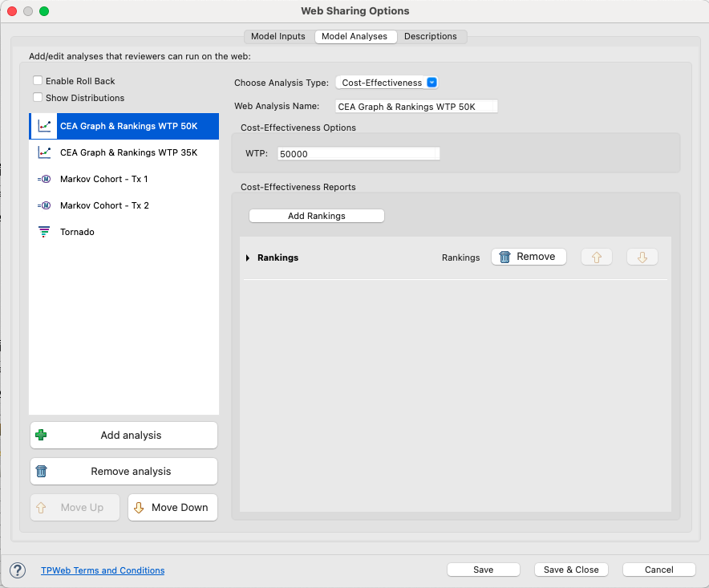Click the up arrow icon on Move Up

pos(41,508)
